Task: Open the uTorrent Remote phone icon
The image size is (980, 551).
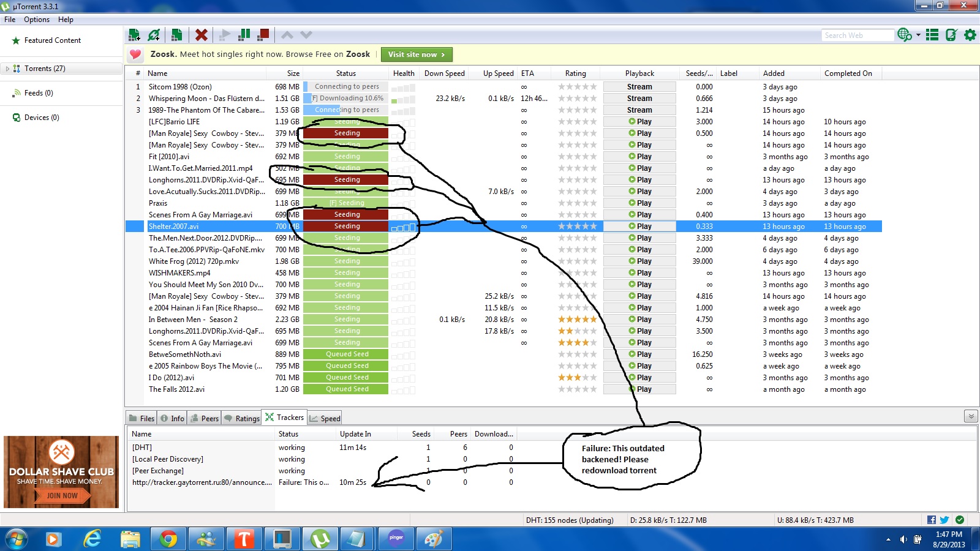Action: [x=951, y=35]
